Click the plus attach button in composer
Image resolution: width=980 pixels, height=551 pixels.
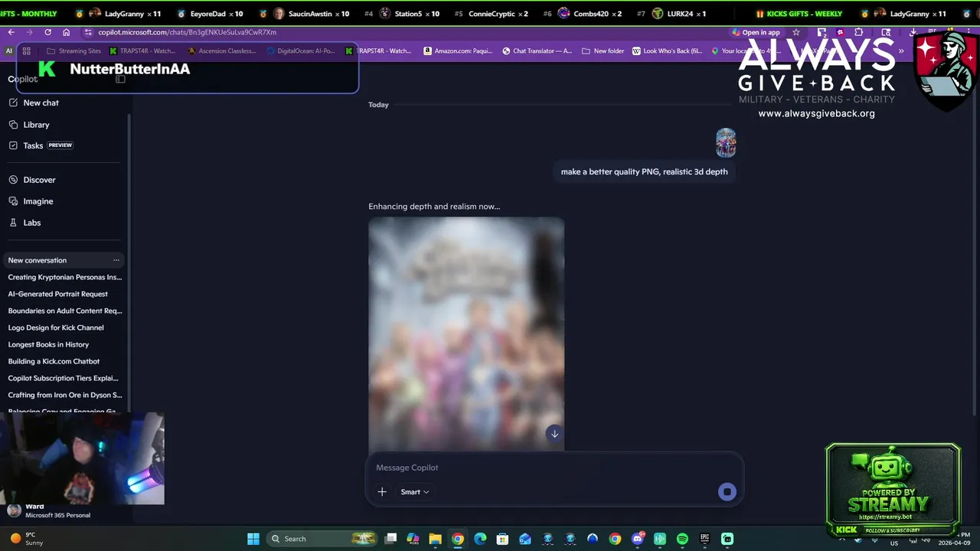coord(382,491)
